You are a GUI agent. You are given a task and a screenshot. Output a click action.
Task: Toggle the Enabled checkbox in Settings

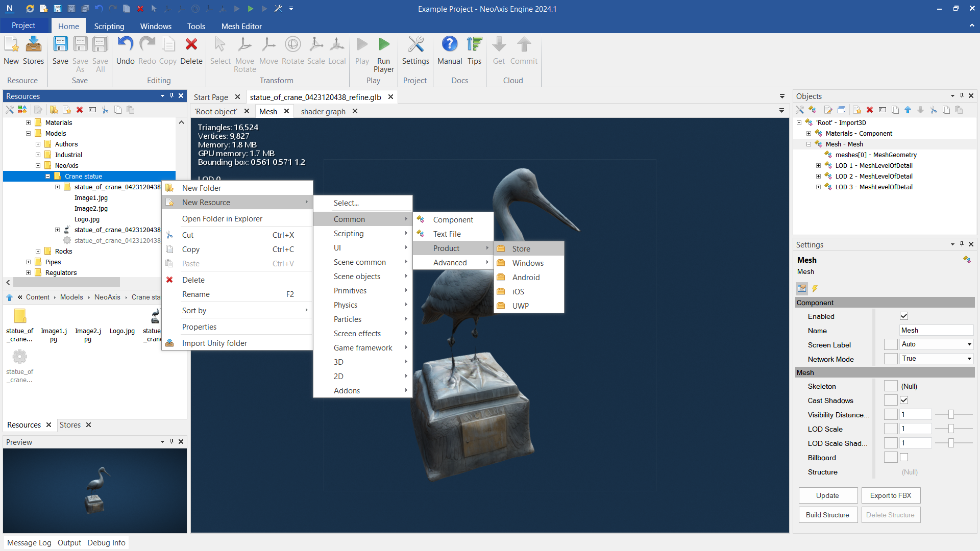point(904,316)
